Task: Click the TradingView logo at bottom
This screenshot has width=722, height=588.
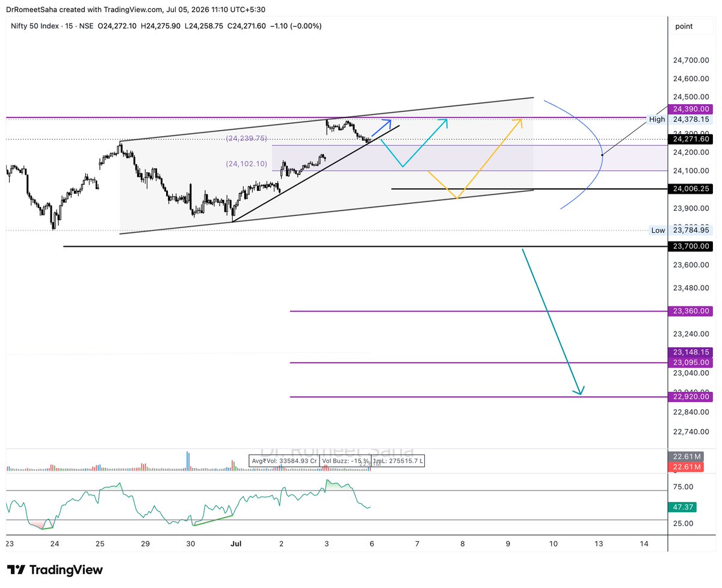Action: click(55, 570)
